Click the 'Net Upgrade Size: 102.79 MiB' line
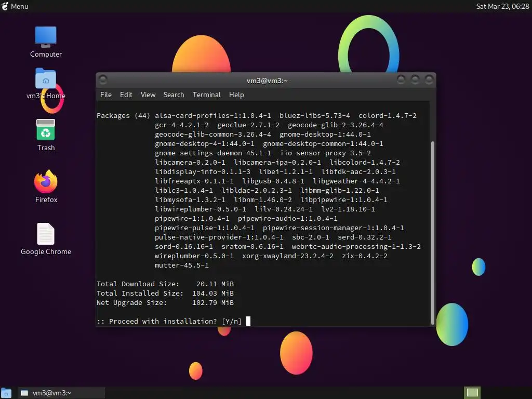This screenshot has height=399, width=532. (x=165, y=303)
